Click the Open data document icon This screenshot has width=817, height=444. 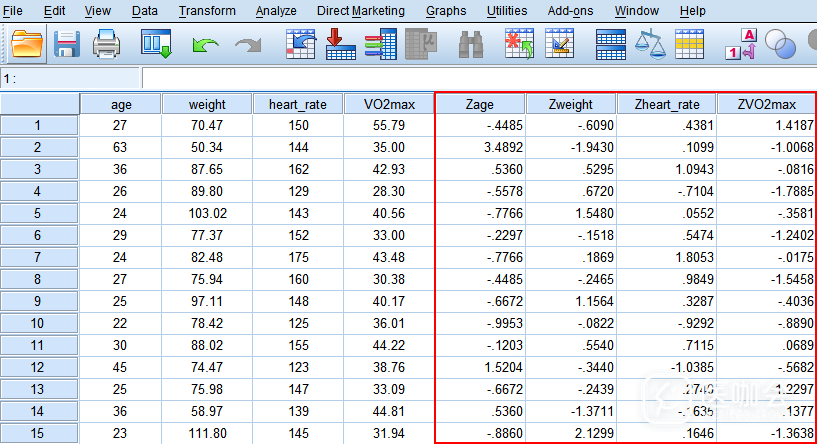[28, 44]
